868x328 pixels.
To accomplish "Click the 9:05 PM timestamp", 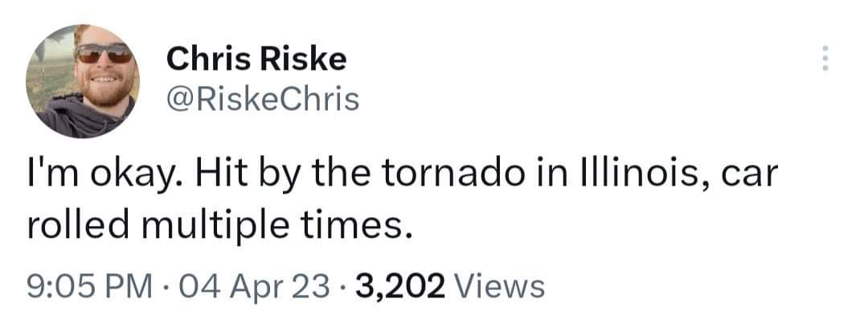I will pos(90,288).
